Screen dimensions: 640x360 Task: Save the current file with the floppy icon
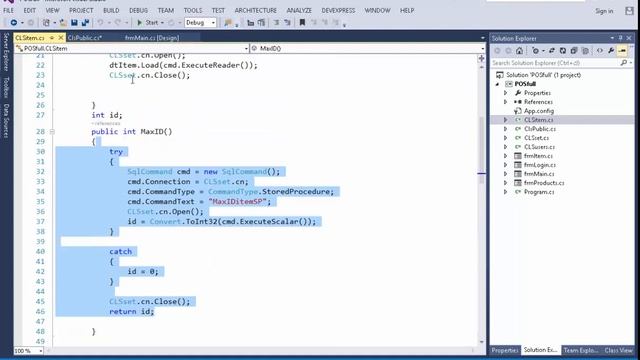(x=74, y=23)
